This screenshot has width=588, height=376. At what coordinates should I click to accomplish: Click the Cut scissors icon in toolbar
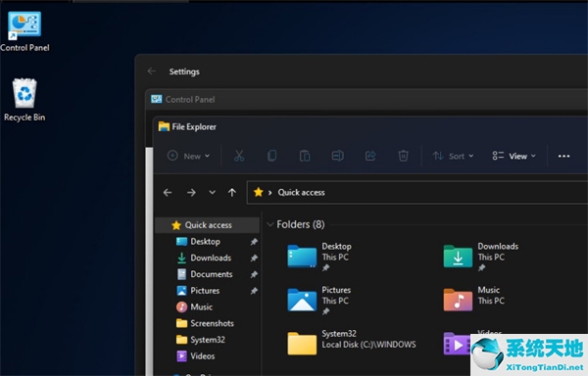point(239,156)
